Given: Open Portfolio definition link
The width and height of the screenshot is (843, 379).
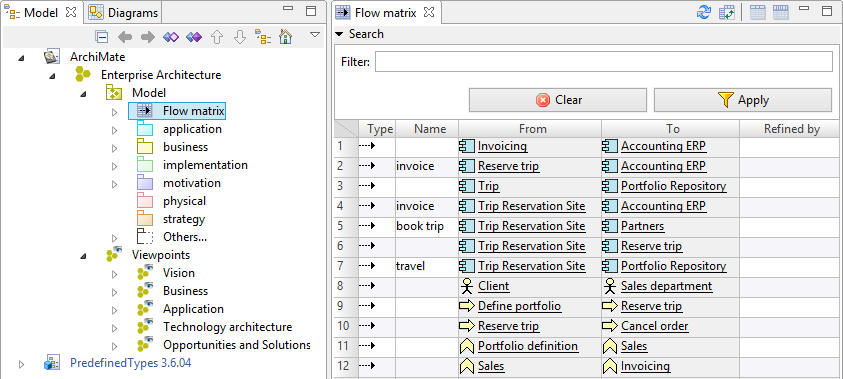Looking at the screenshot, I should (527, 346).
